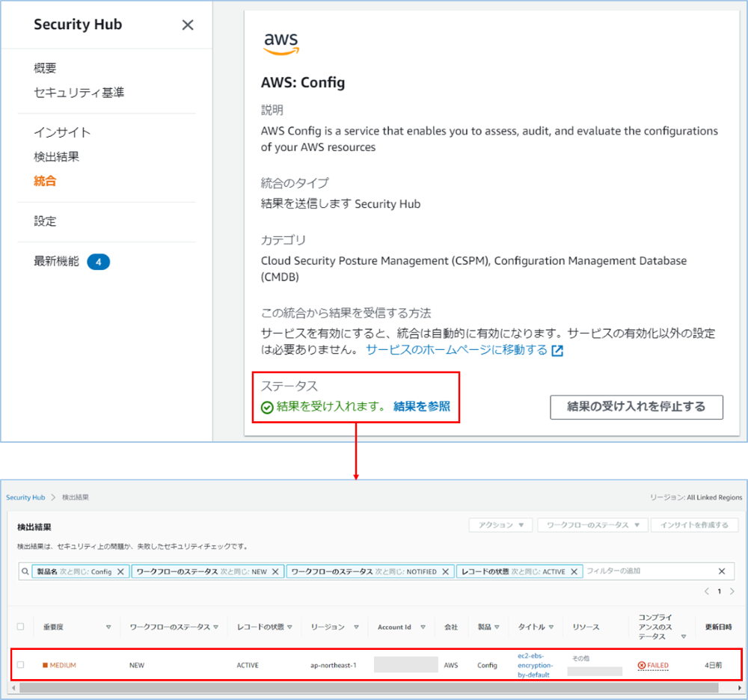Select 統合 in the sidebar

tap(45, 181)
